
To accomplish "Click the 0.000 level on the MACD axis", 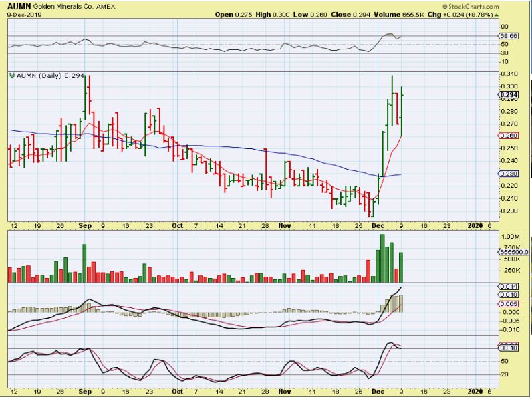I will [510, 313].
